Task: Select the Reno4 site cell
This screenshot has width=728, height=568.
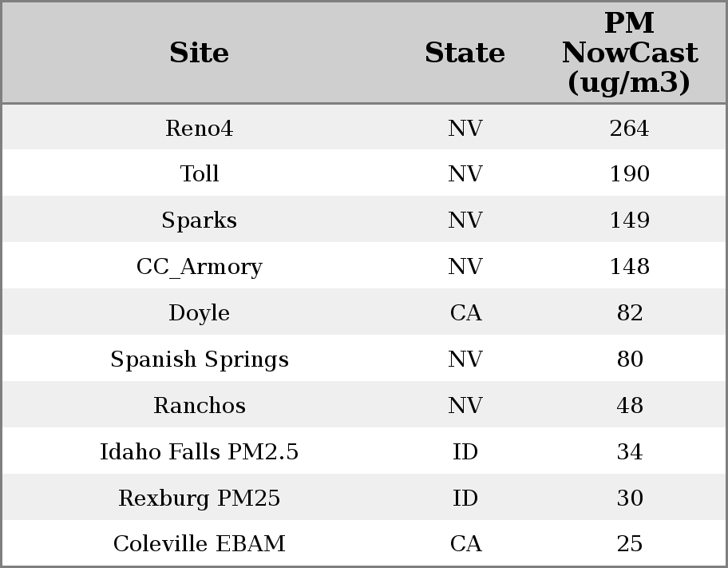Action: [x=199, y=129]
